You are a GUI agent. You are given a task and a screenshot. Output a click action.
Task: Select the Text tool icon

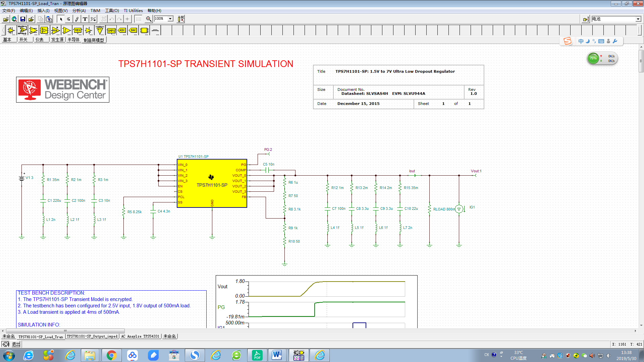(x=85, y=19)
